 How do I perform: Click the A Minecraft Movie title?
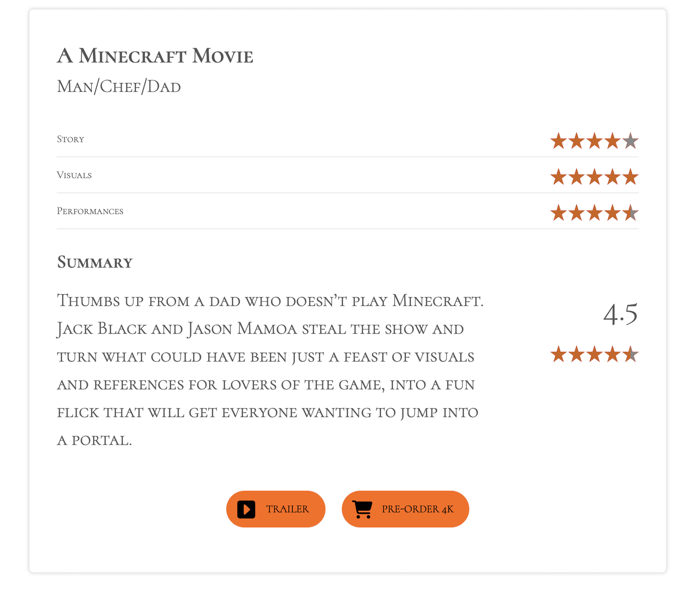point(155,56)
